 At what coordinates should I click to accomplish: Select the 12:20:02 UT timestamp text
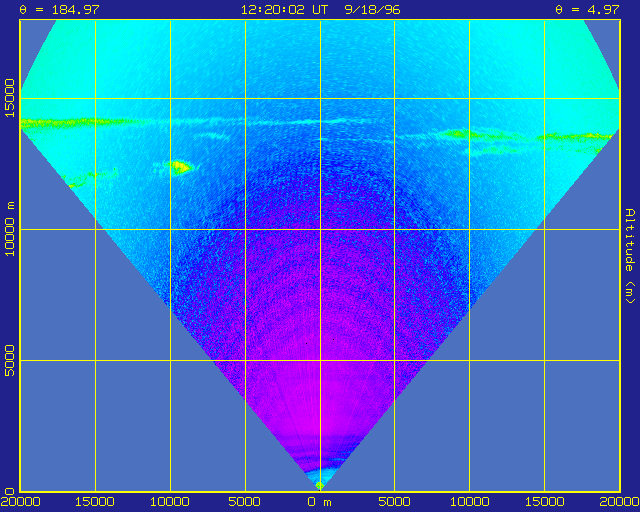284,9
